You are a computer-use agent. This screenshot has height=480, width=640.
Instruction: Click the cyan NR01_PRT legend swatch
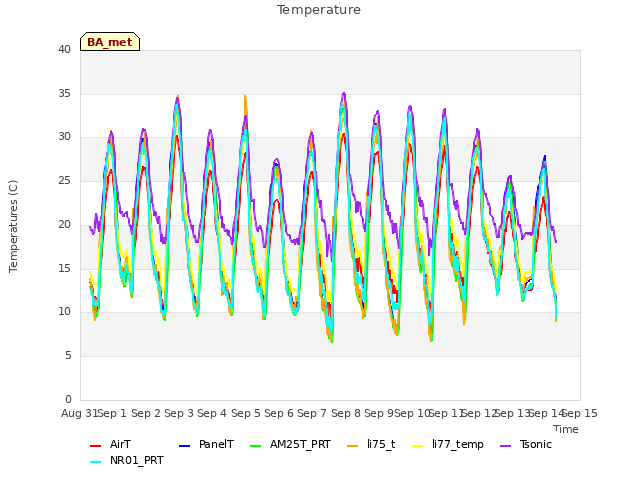click(x=95, y=462)
